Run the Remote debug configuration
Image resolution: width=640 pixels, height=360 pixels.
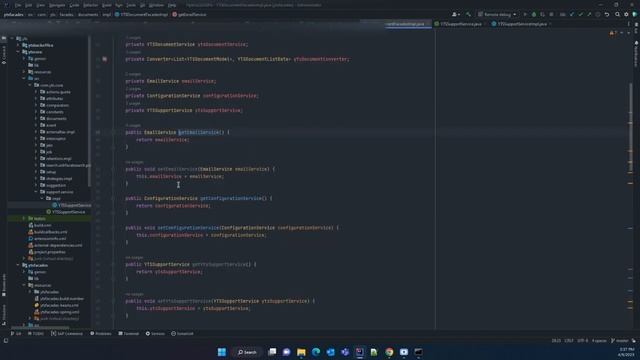click(x=525, y=14)
